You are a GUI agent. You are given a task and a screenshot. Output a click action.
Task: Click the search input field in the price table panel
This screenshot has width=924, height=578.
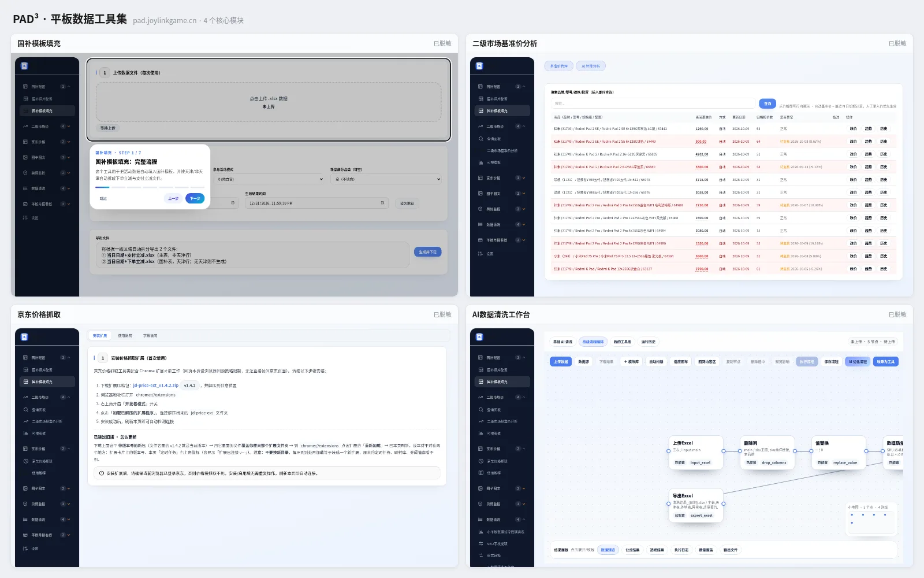click(653, 103)
